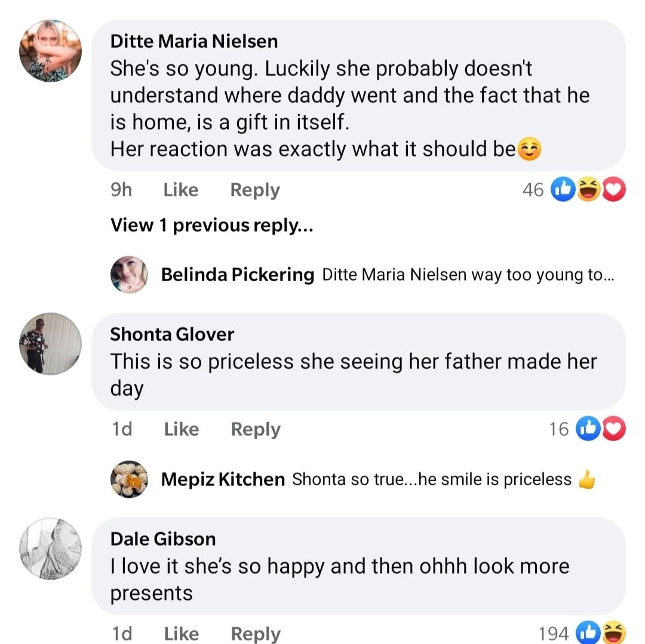Viewport: 645px width, 644px height.
Task: Open Ditte Maria Nielsen's profile picture
Action: [x=50, y=51]
